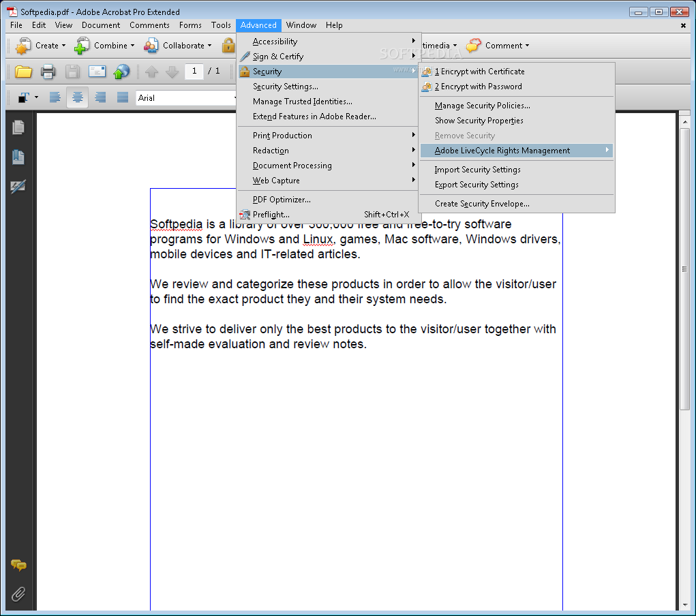
Task: Open the File menu
Action: [x=16, y=25]
